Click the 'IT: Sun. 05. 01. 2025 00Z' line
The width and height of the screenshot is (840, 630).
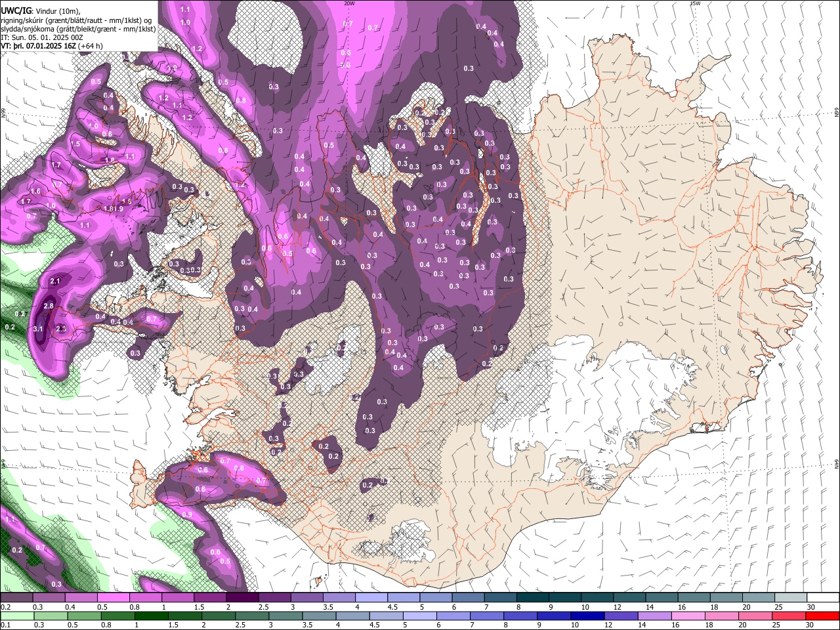click(41, 38)
